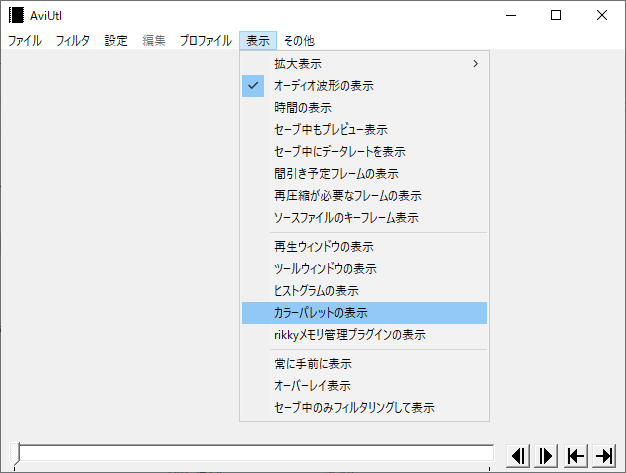The height and width of the screenshot is (473, 626).
Task: Select ツールウィンドウの表示
Action: coord(365,269)
